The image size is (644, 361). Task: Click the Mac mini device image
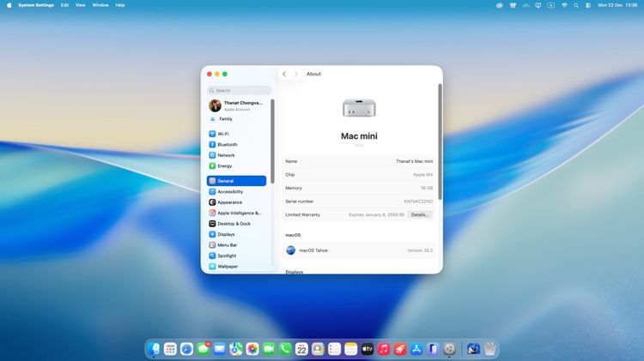[359, 108]
